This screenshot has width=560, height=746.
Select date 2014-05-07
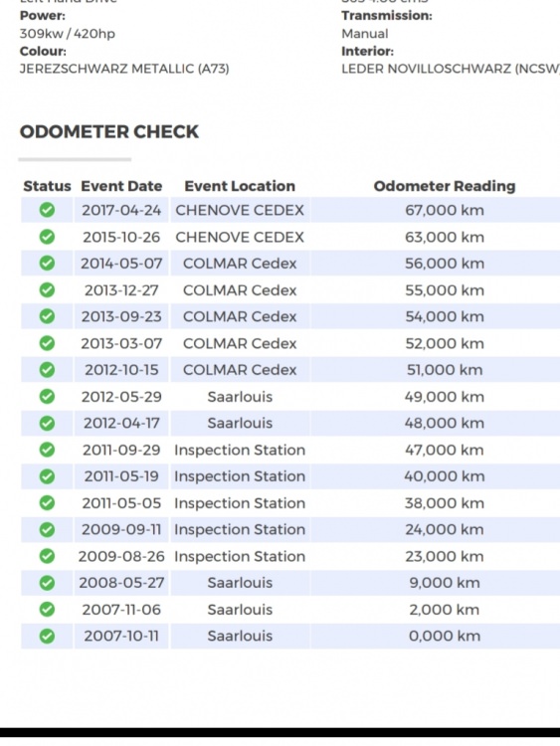click(x=121, y=264)
